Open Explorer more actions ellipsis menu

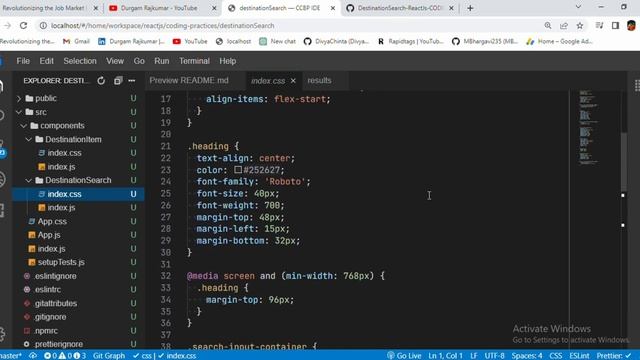click(131, 81)
